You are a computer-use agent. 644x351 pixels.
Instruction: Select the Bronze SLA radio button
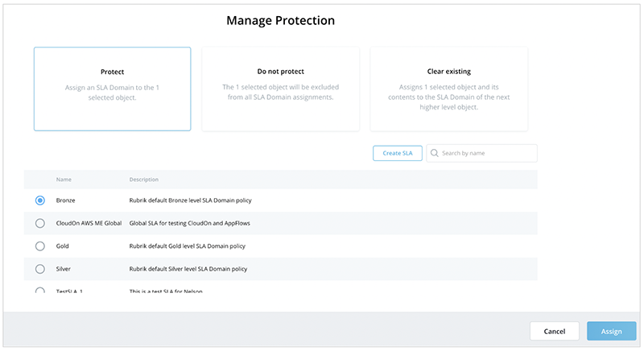click(x=39, y=200)
